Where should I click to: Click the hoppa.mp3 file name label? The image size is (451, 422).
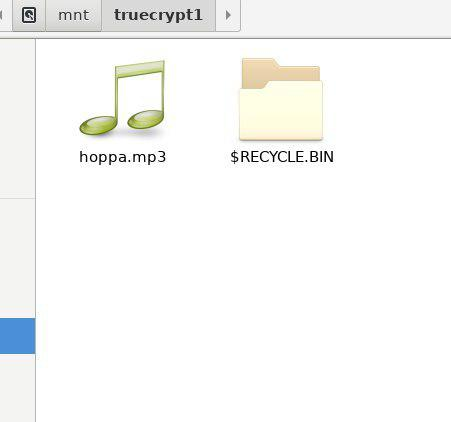click(x=123, y=157)
